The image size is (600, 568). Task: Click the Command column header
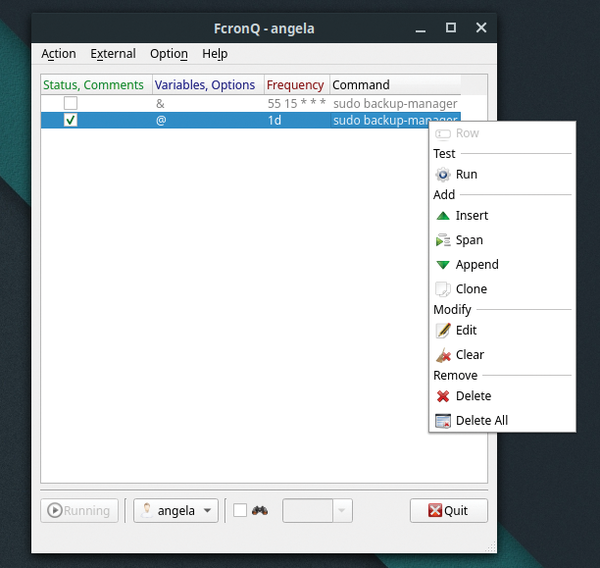point(395,85)
